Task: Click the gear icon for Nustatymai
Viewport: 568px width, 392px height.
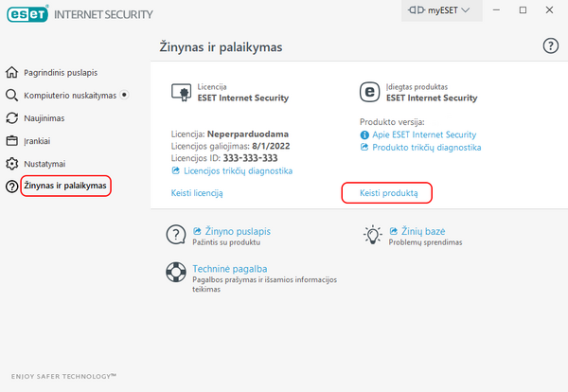Action: [11, 164]
